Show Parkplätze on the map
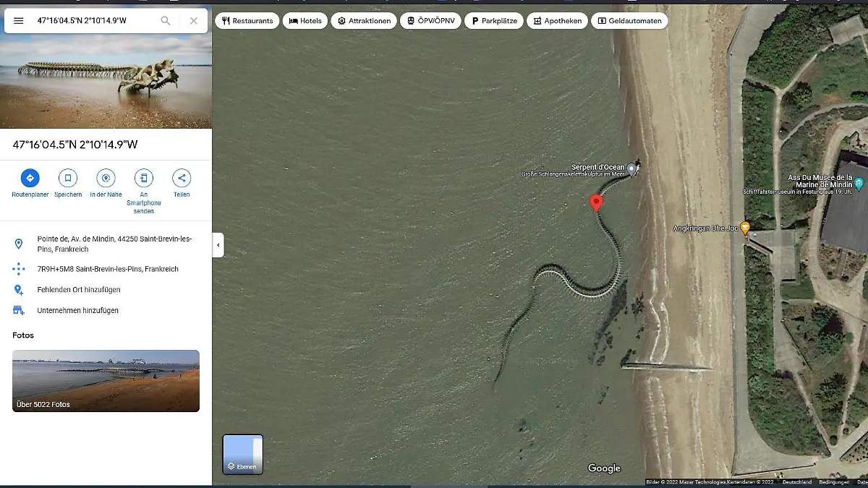The height and width of the screenshot is (488, 868). point(494,21)
